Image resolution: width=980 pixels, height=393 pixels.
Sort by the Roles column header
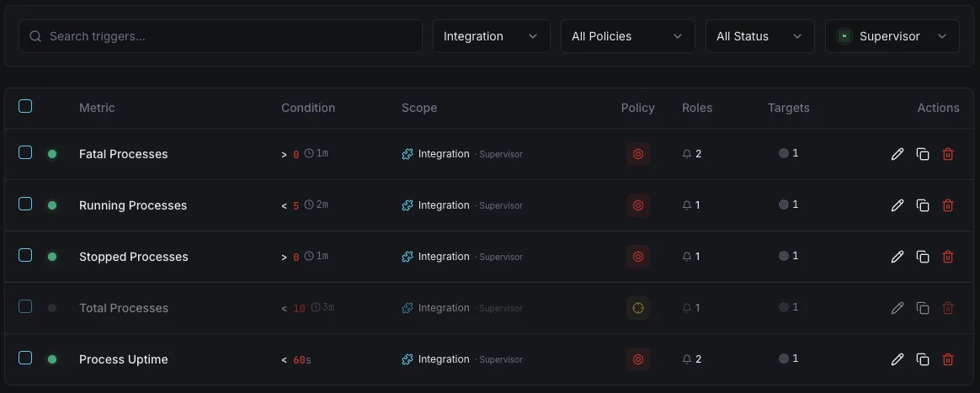(x=697, y=108)
